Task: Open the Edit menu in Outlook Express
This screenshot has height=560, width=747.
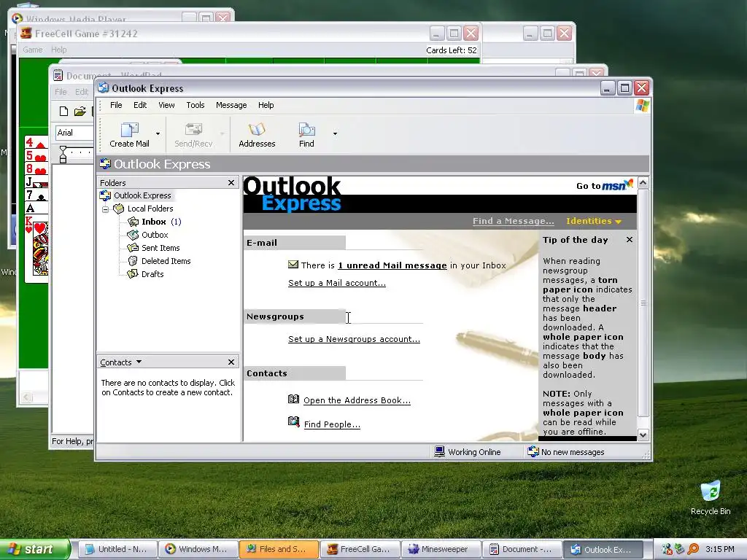Action: 140,105
